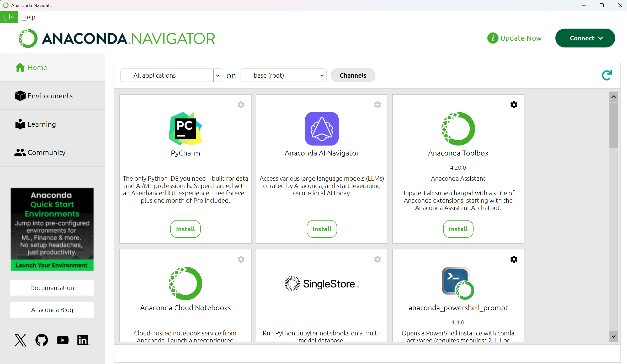Viewport: 627px width, 364px height.
Task: Open the Documentation link
Action: click(52, 288)
